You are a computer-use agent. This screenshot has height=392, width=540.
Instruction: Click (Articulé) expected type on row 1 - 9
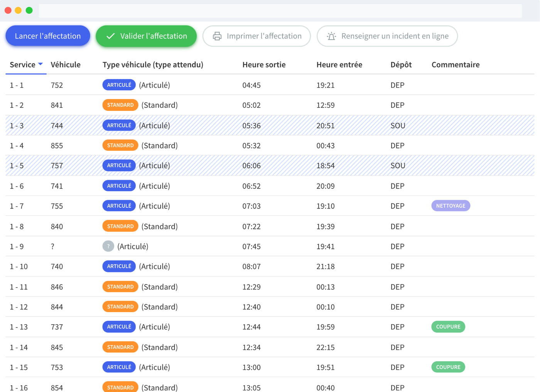click(x=133, y=246)
